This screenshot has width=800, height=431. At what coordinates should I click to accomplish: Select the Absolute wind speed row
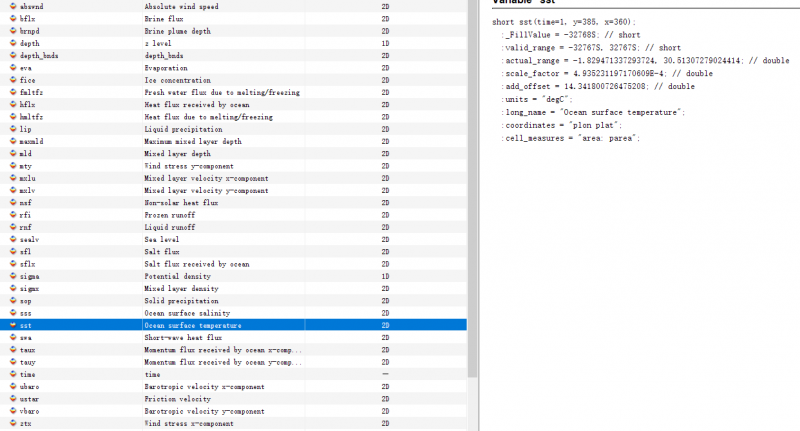200,6
